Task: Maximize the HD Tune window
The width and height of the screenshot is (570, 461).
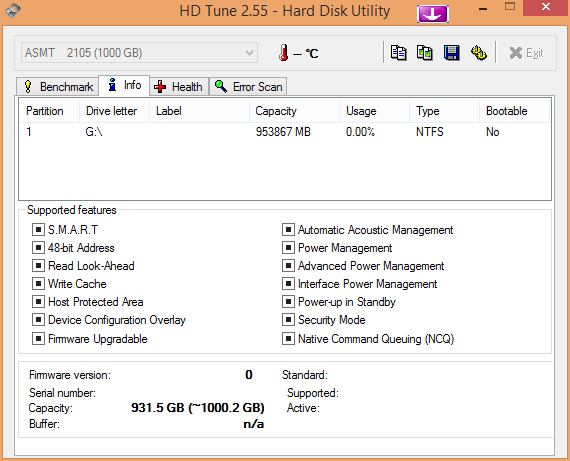Action: tap(510, 7)
